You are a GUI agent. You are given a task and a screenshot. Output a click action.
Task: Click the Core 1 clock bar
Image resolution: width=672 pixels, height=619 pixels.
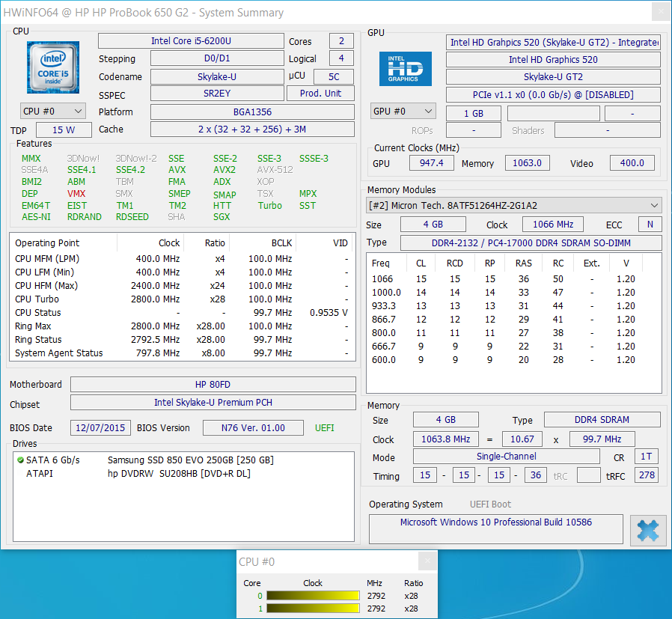click(x=313, y=609)
